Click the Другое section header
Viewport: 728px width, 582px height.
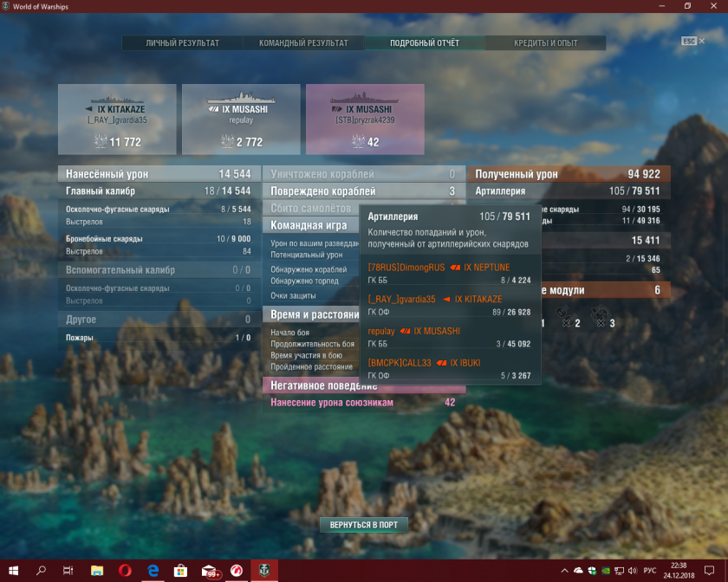(159, 320)
